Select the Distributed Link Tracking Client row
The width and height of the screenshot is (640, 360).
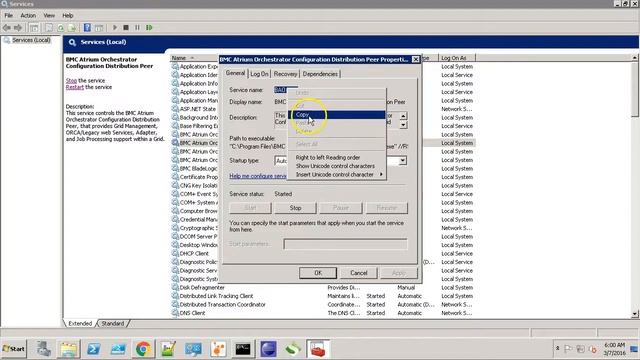pyautogui.click(x=322, y=296)
